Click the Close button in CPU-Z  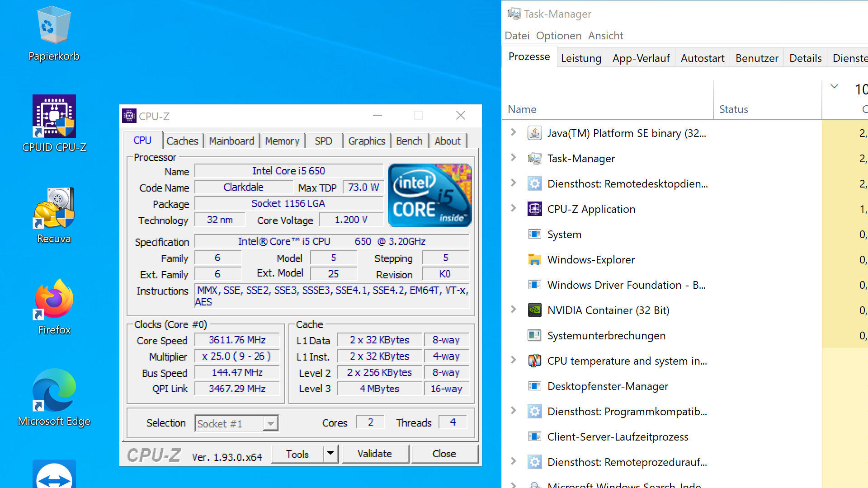(444, 454)
